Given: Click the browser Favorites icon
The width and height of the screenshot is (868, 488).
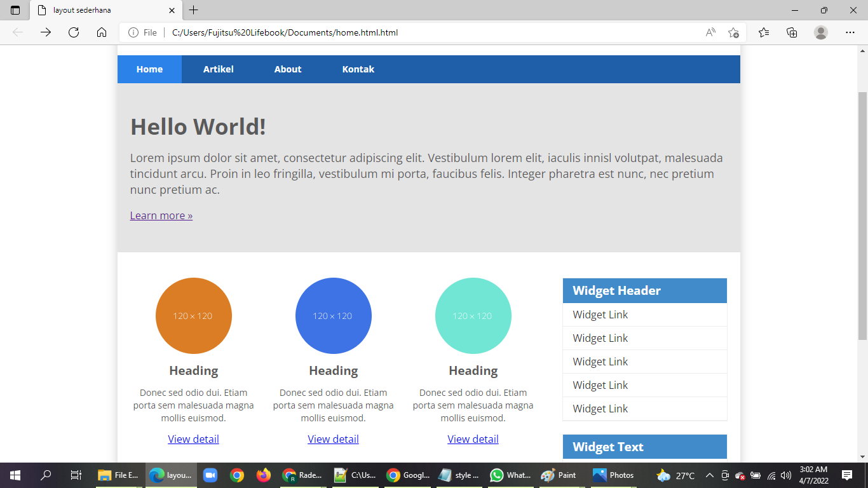Looking at the screenshot, I should [x=763, y=32].
